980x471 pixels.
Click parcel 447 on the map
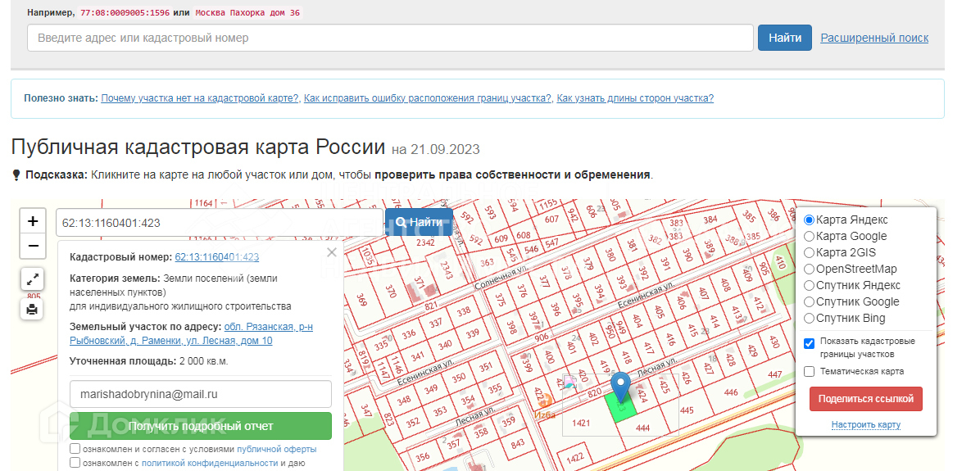[774, 374]
